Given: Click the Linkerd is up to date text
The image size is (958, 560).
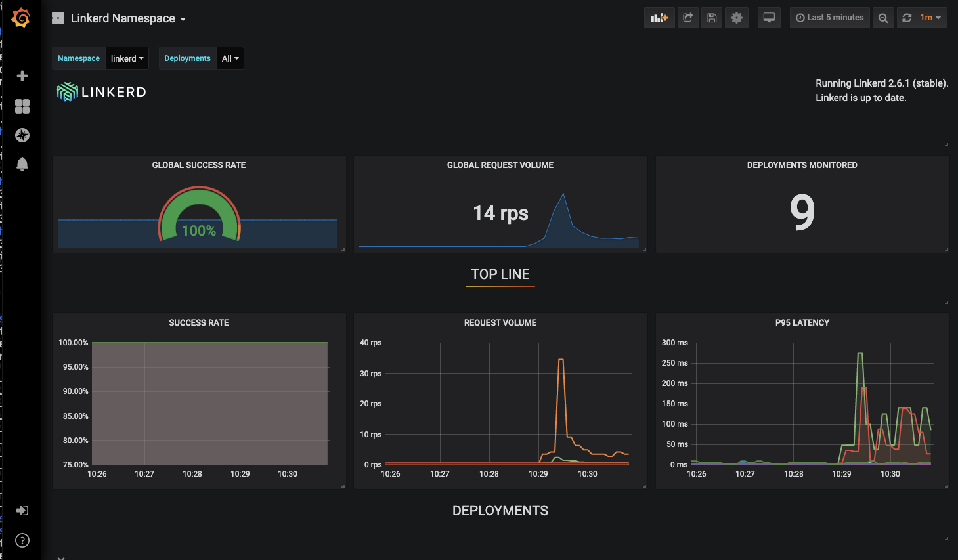Looking at the screenshot, I should tap(861, 98).
